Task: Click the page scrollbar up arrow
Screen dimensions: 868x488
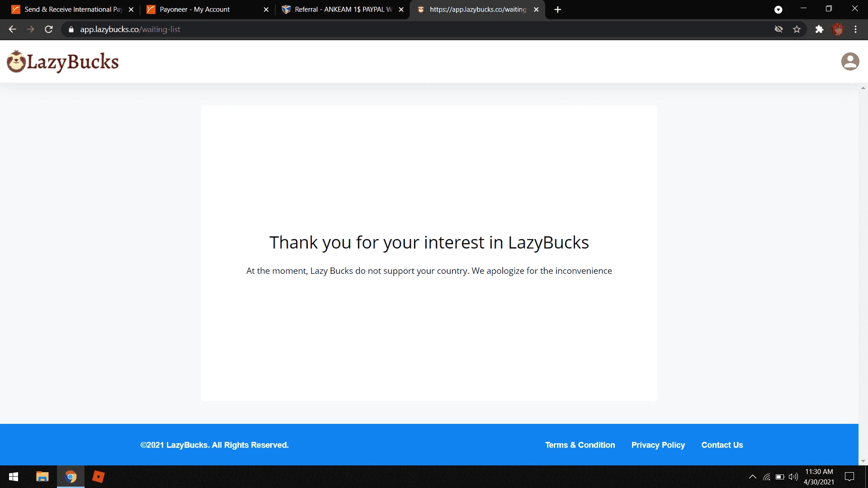Action: pyautogui.click(x=863, y=88)
